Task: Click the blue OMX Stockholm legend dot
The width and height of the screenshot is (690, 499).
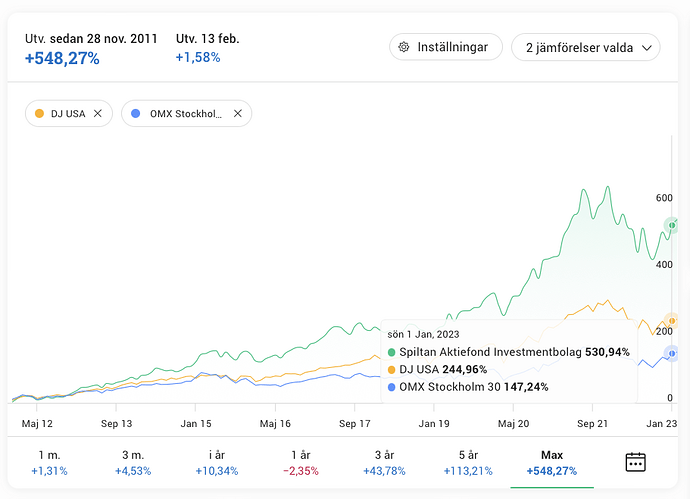Action: pyautogui.click(x=136, y=114)
